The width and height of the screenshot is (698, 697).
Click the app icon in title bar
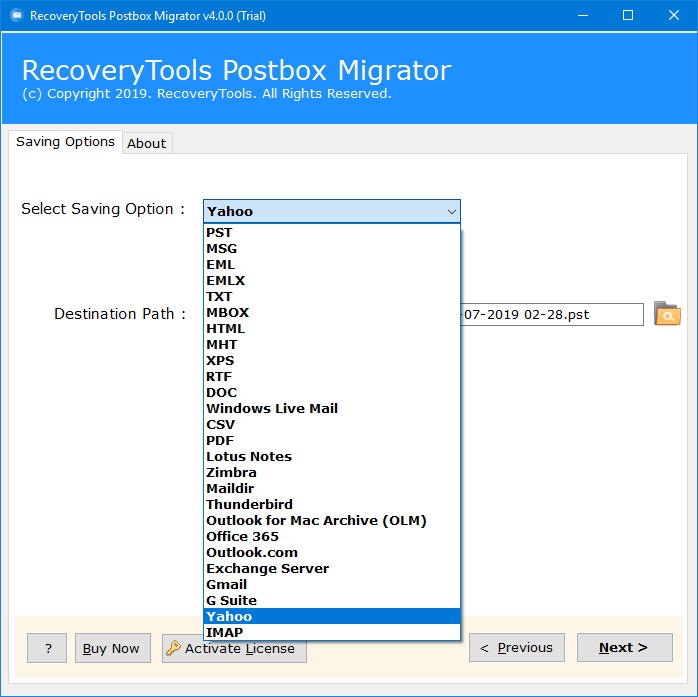point(17,16)
